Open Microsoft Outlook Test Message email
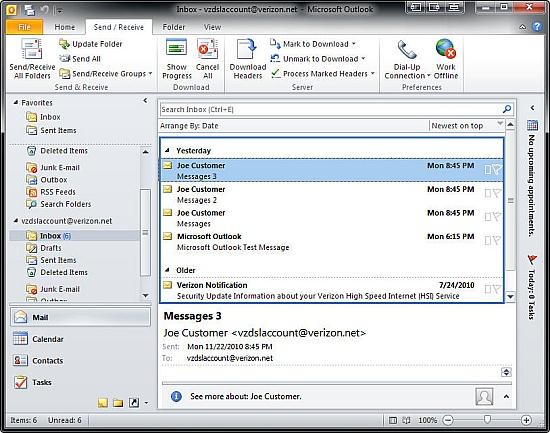This screenshot has height=433, width=550. [332, 242]
